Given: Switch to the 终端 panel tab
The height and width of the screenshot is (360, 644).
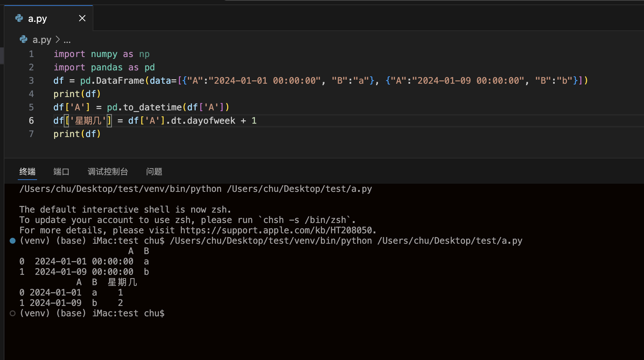Looking at the screenshot, I should (x=27, y=171).
